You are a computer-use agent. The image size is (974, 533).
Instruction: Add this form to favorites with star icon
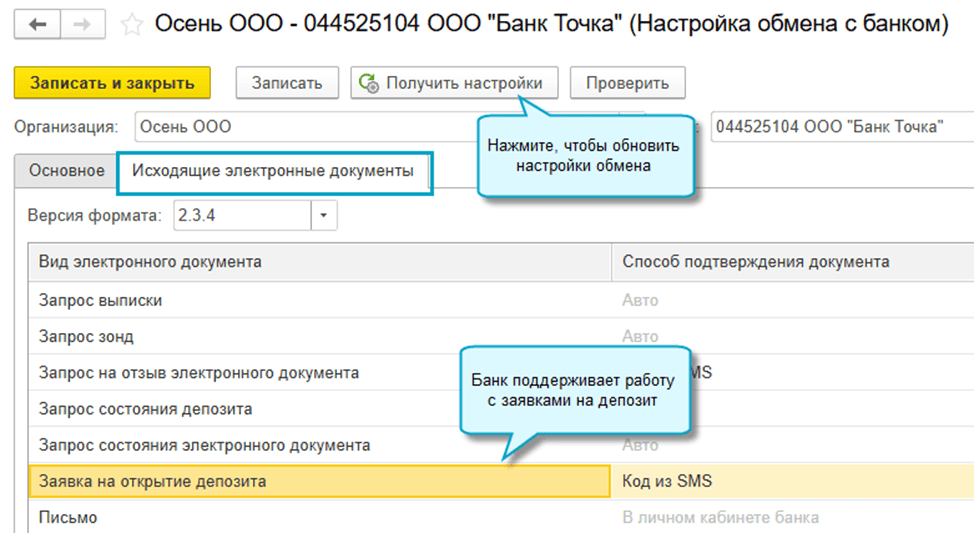tap(132, 25)
